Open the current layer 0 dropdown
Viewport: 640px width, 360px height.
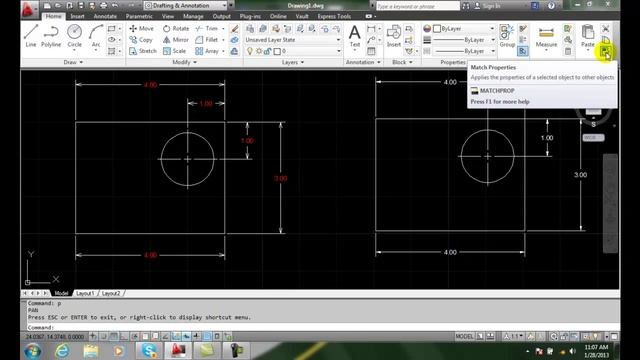(293, 51)
